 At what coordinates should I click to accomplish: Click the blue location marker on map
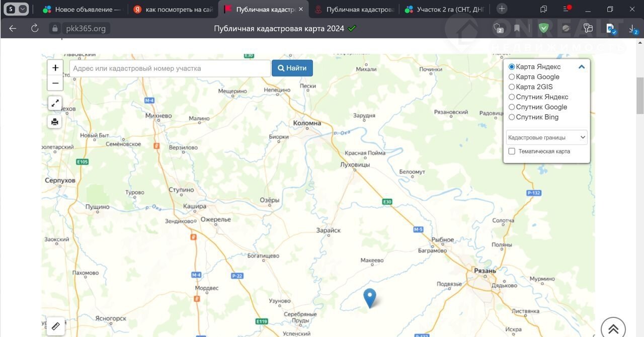coord(370,297)
